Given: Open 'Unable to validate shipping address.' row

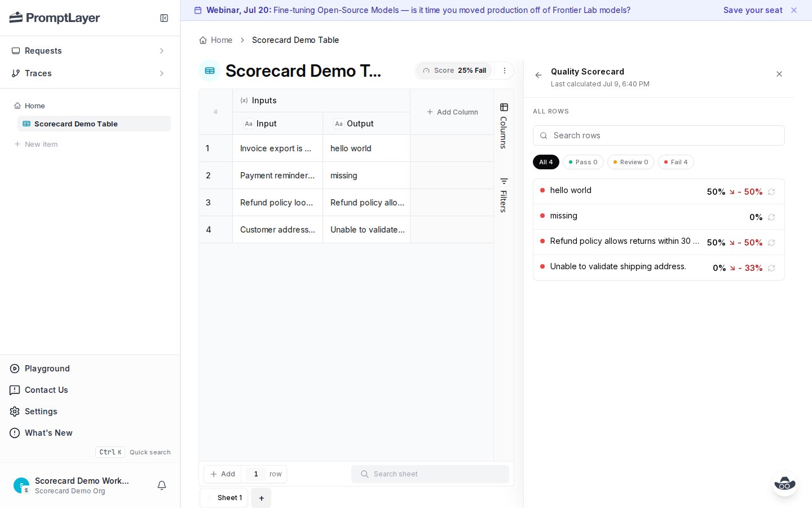Looking at the screenshot, I should coord(659,268).
